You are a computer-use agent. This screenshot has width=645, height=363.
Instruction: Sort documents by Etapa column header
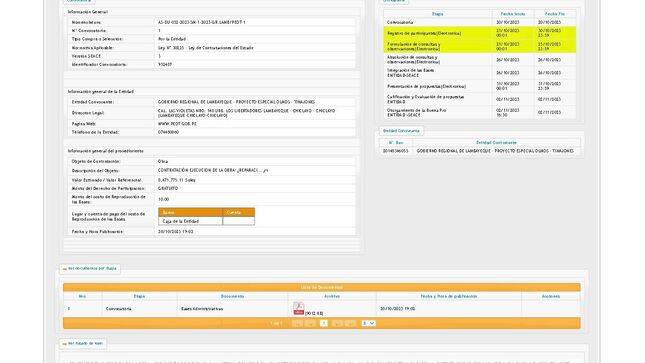pyautogui.click(x=139, y=296)
